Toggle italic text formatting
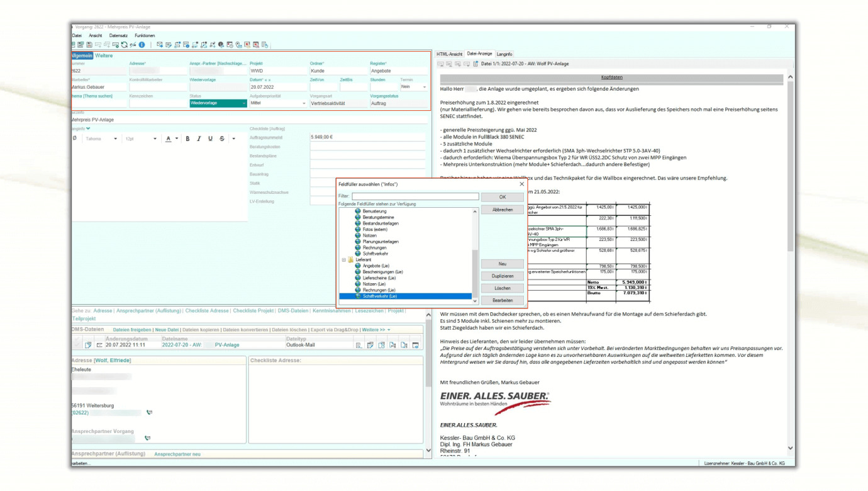The width and height of the screenshot is (868, 491). point(199,138)
